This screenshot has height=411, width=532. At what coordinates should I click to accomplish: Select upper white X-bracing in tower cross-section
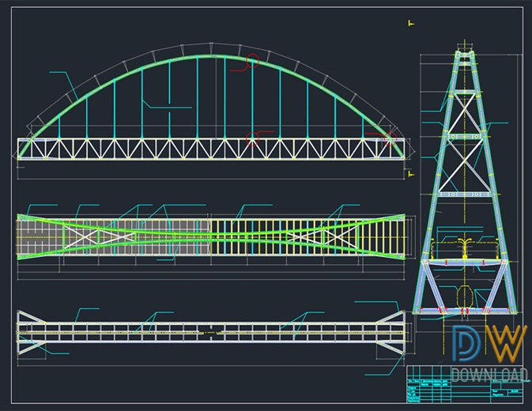[464, 114]
